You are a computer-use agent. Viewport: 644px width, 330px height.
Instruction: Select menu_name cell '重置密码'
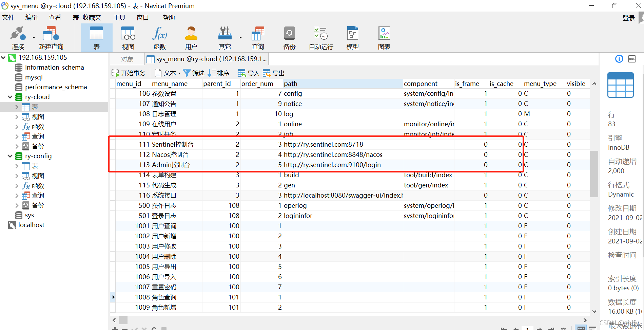(176, 287)
